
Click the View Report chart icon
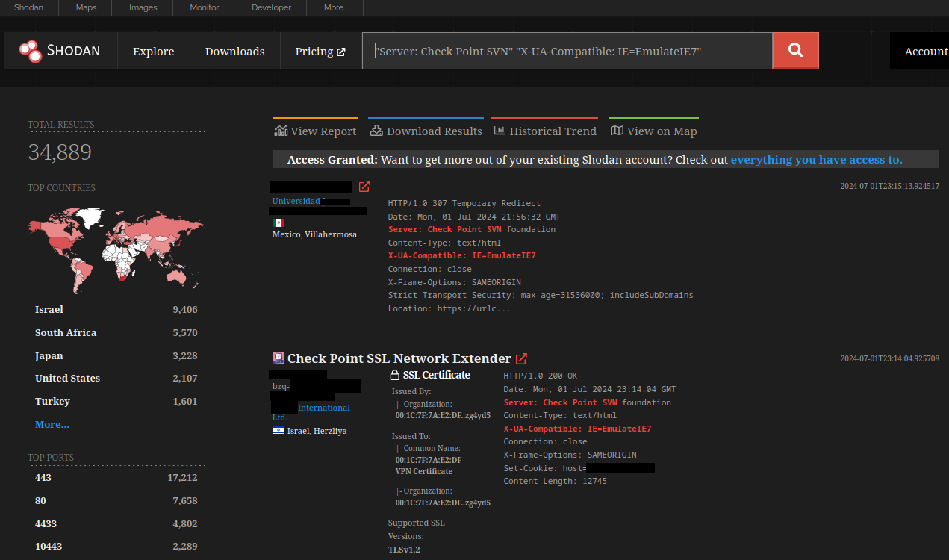click(281, 131)
